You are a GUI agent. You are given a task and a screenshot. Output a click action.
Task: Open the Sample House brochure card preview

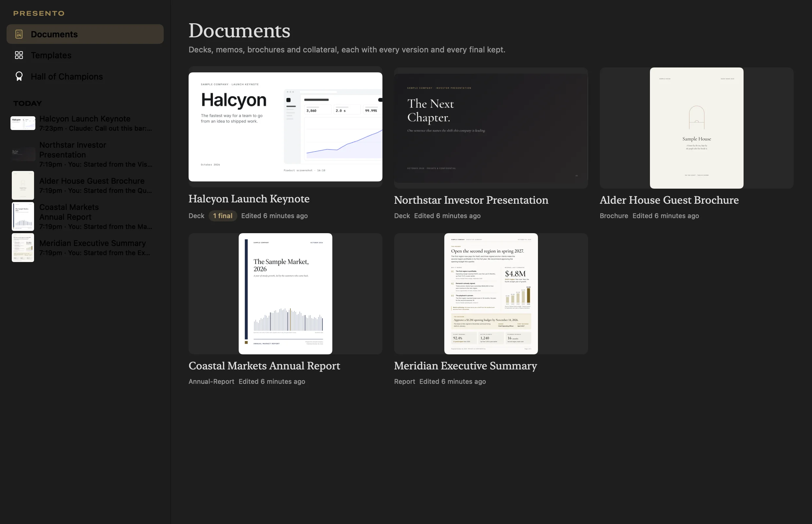click(696, 128)
